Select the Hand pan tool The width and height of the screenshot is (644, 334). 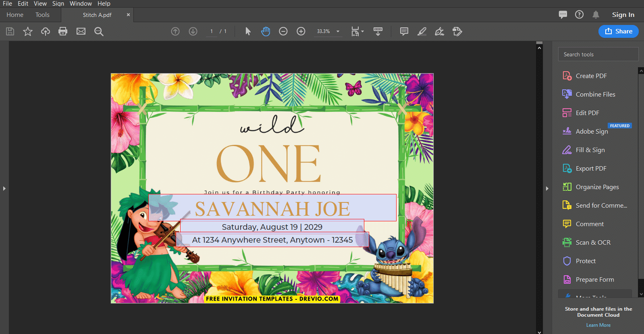[x=266, y=31]
